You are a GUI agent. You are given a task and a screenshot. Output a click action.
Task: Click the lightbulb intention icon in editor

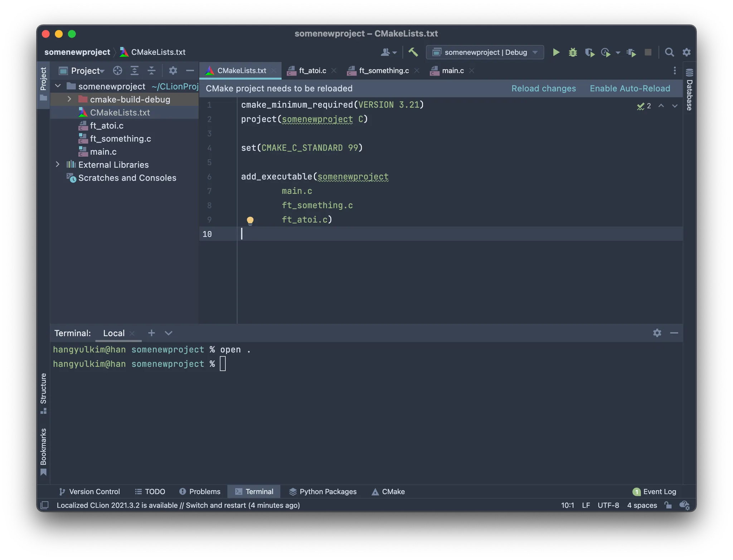coord(250,220)
